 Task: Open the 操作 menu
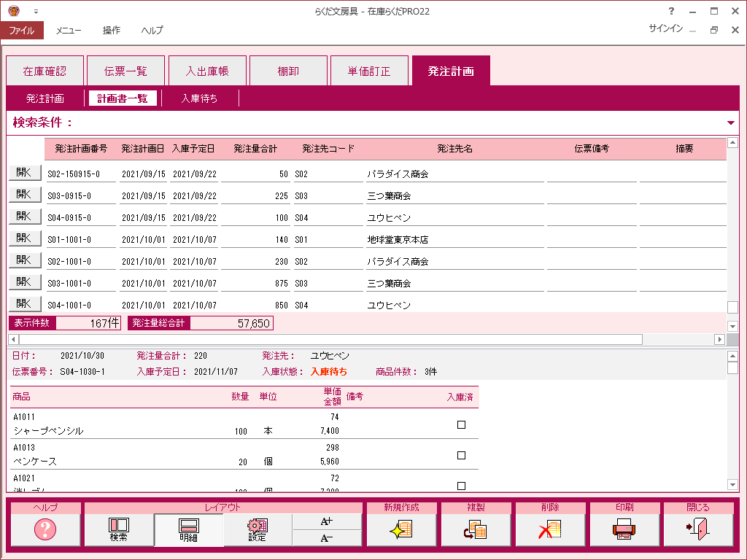112,30
